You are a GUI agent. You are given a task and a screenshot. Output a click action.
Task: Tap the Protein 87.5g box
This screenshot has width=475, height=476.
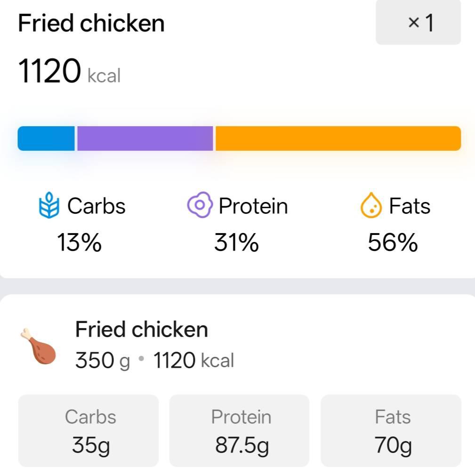click(x=239, y=430)
